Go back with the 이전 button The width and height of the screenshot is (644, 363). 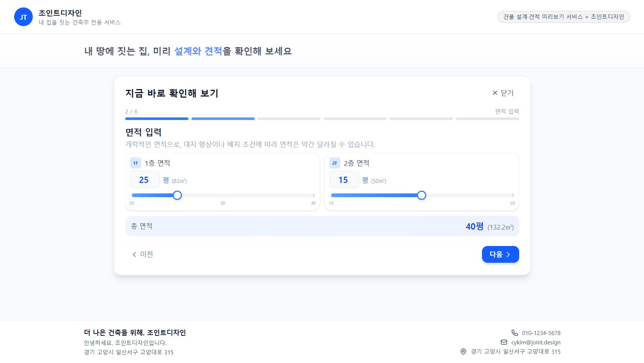[142, 254]
